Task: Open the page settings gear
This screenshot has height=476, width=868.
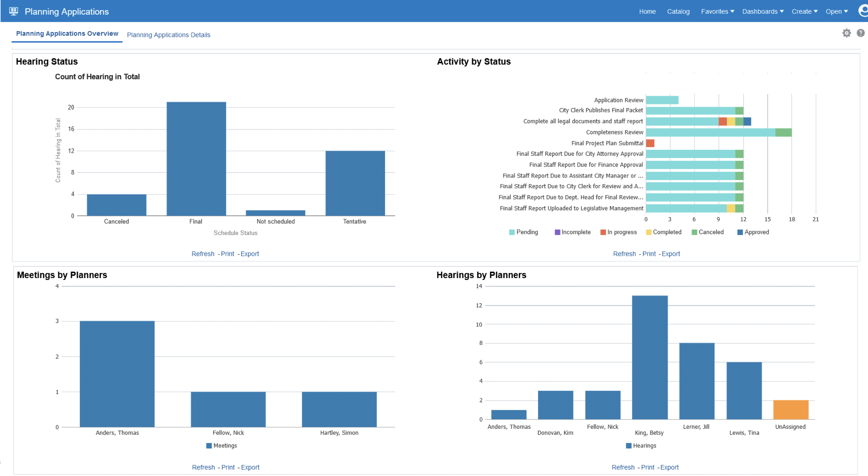Action: [847, 33]
